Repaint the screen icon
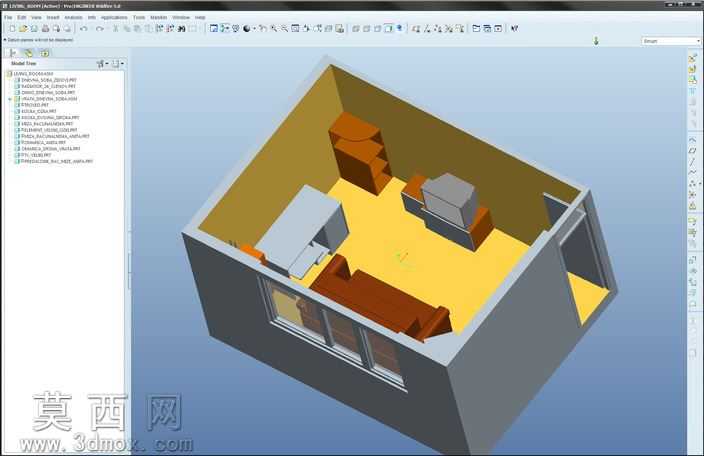 214,28
